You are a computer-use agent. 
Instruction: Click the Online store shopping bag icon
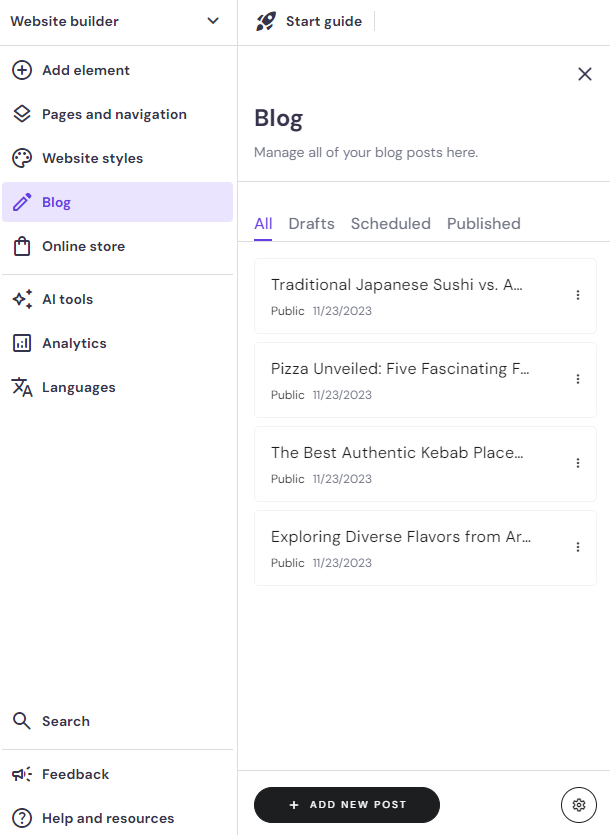tap(22, 246)
